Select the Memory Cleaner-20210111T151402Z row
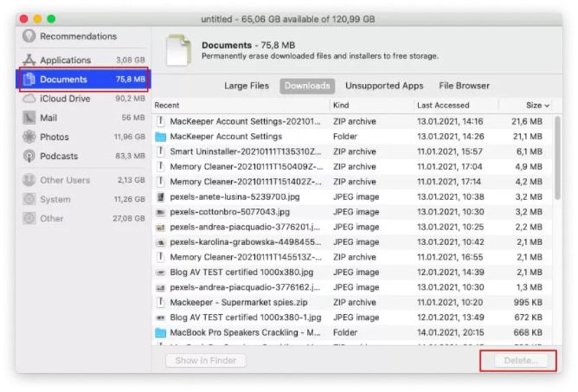 pos(352,182)
